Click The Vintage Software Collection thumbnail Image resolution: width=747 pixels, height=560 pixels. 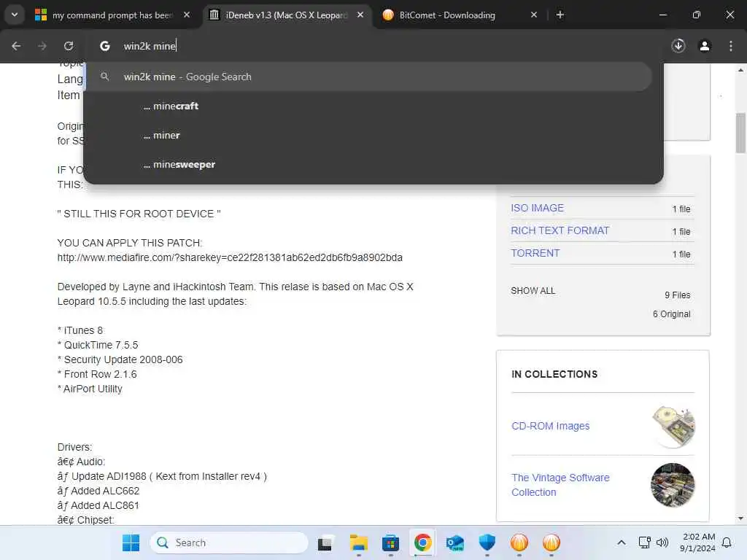pos(673,485)
